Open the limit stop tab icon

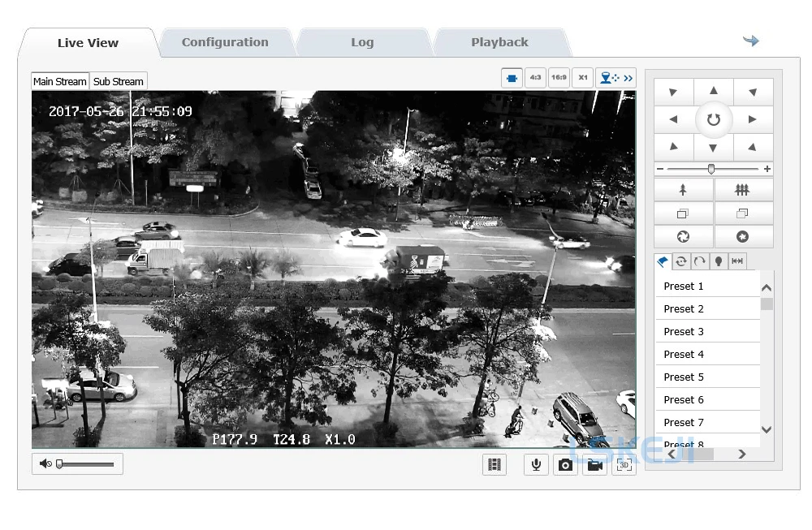coord(737,261)
